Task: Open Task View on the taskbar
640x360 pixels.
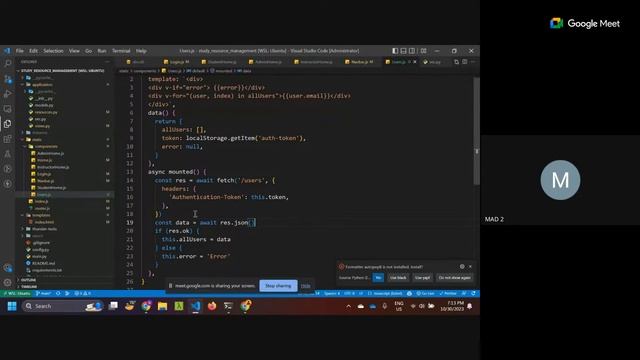Action: [x=113, y=306]
